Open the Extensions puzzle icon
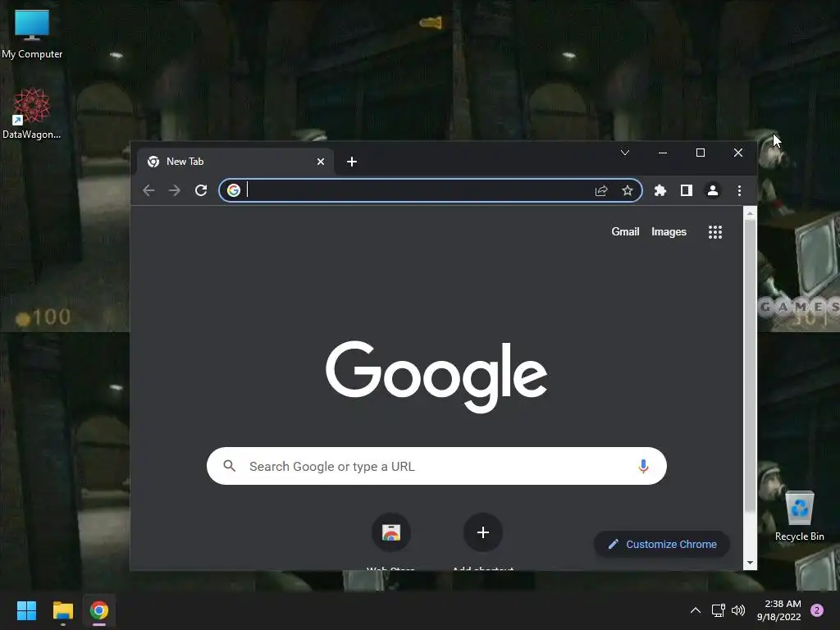The image size is (840, 630). coord(660,190)
